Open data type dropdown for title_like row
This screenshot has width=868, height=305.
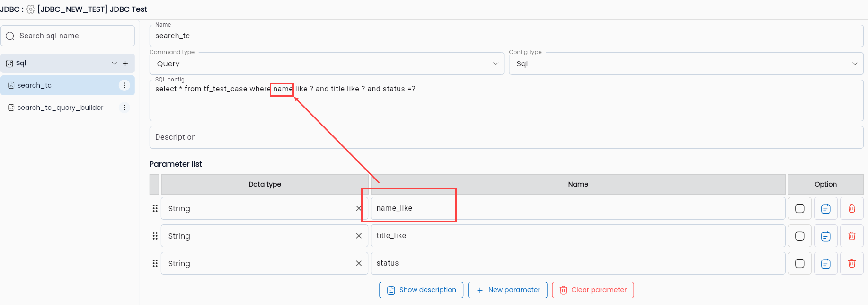tap(265, 236)
